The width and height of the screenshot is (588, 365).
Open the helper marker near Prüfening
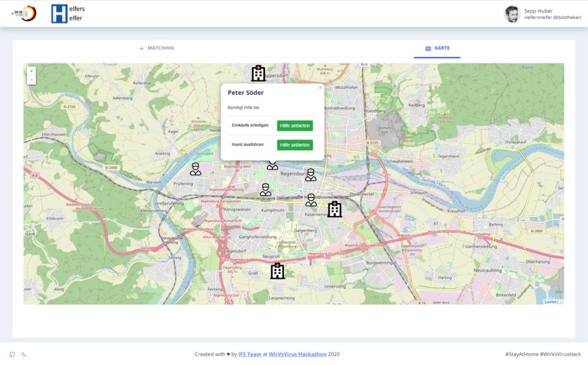[196, 169]
